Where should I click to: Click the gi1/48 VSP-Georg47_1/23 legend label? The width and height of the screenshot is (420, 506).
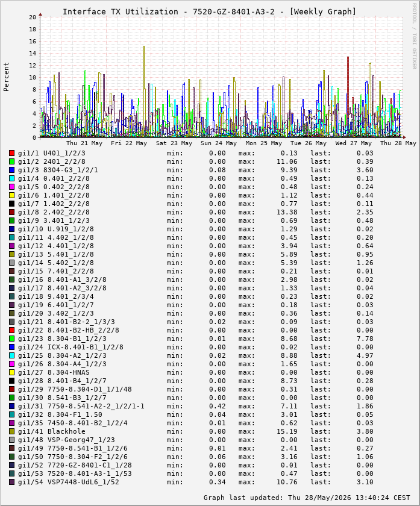pos(66,440)
